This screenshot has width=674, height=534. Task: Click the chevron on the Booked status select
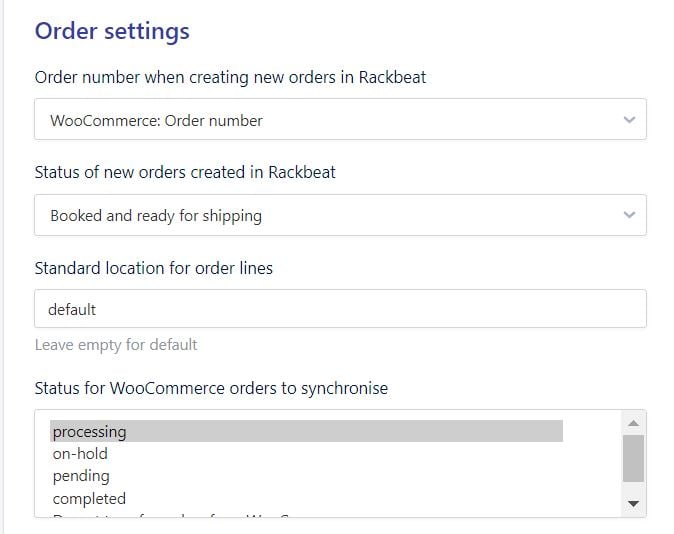628,215
